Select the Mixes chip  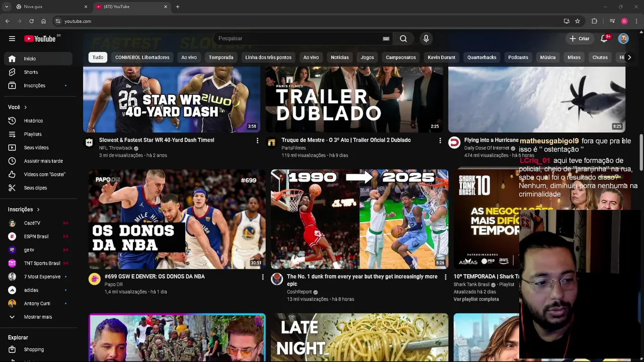(x=574, y=57)
